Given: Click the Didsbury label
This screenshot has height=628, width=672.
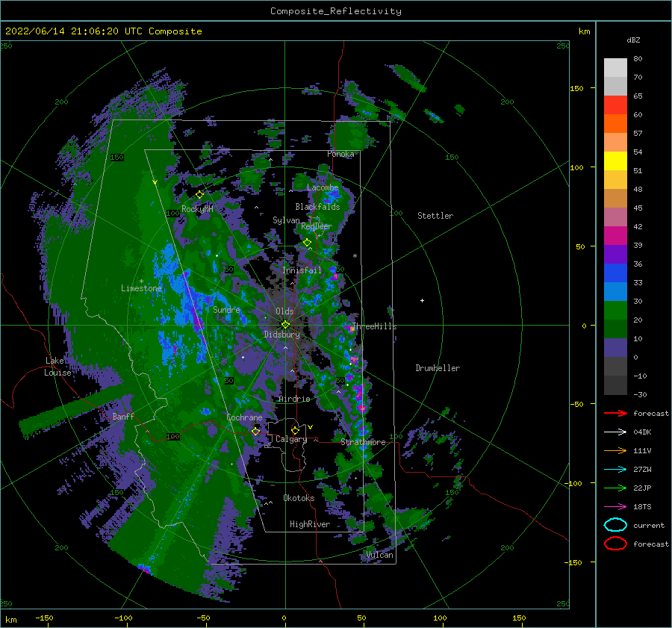Looking at the screenshot, I should [x=282, y=335].
